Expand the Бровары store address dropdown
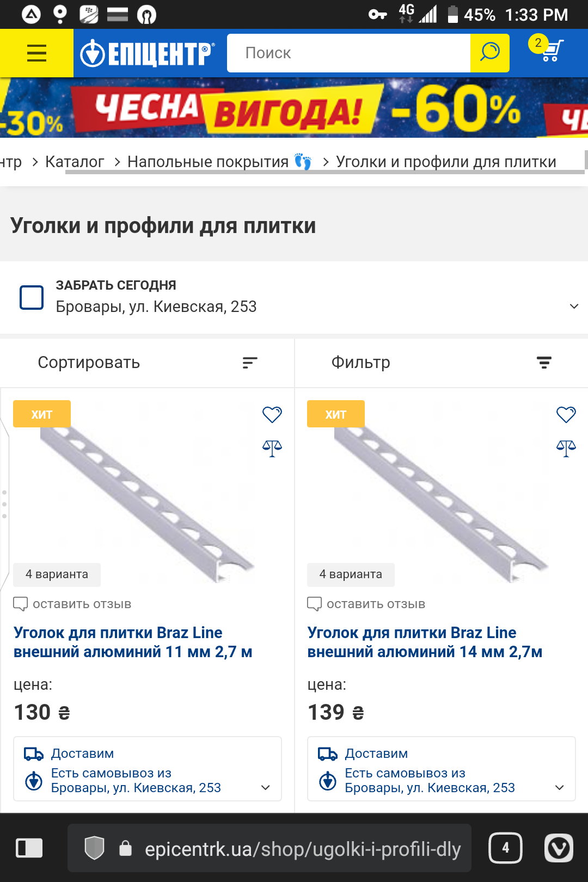This screenshot has width=588, height=882. (x=574, y=306)
